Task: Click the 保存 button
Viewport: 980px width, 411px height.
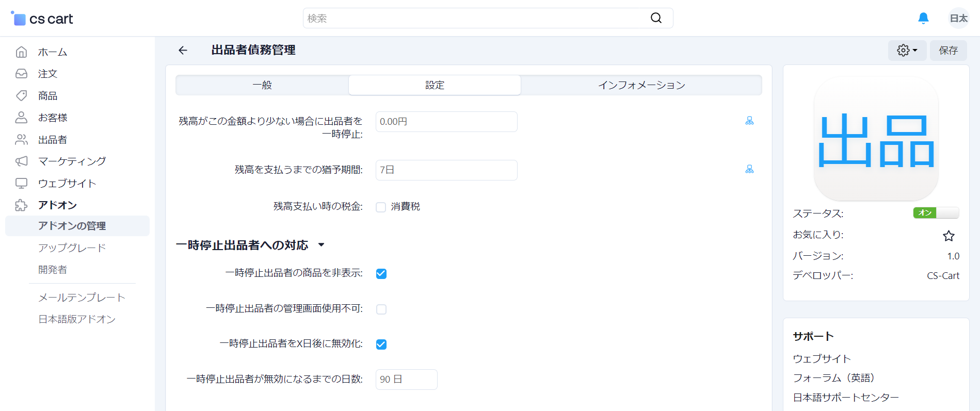Action: (948, 50)
